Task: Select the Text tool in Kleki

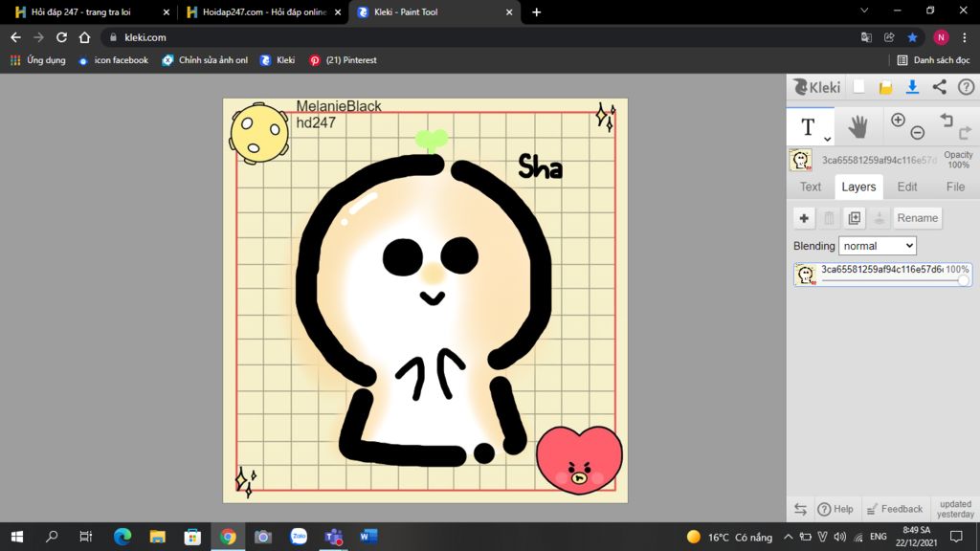Action: 809,127
